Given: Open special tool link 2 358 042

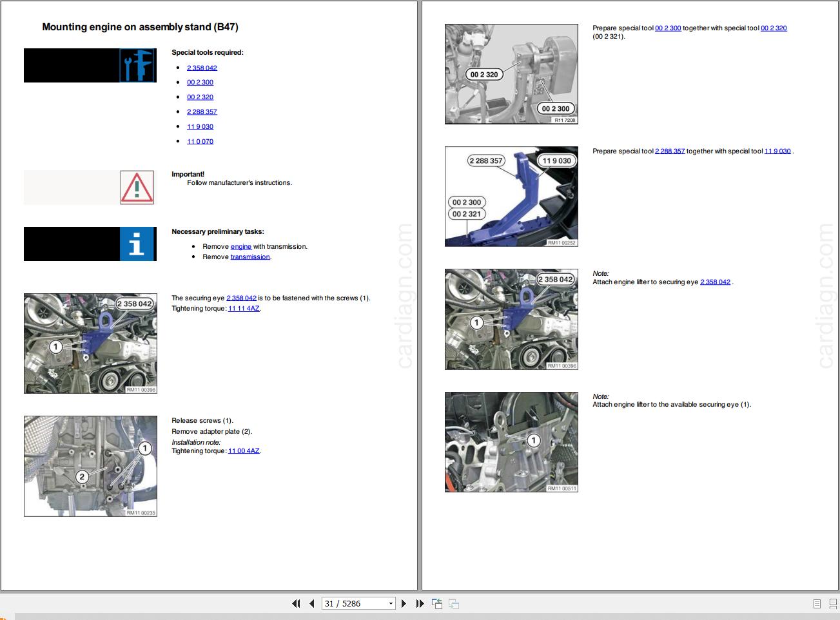Looking at the screenshot, I should pyautogui.click(x=202, y=67).
